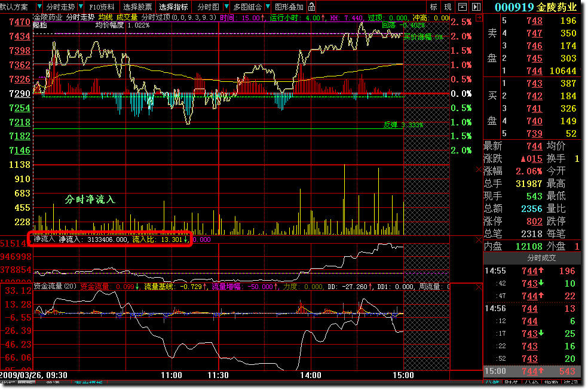Click sell-5 price 748

(534, 21)
